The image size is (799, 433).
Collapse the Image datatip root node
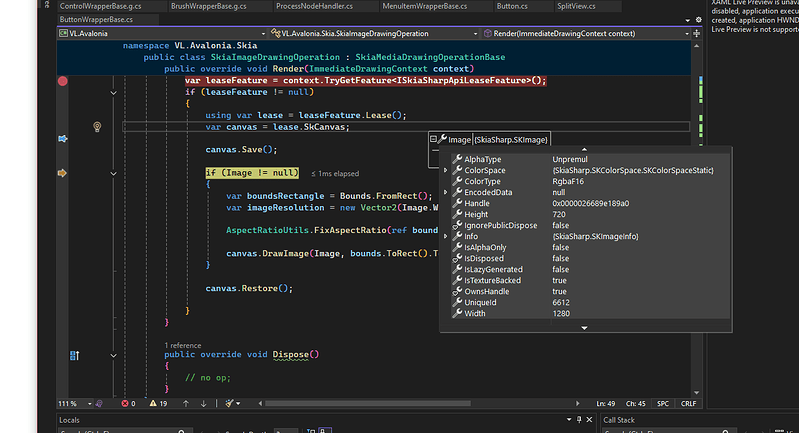pos(433,139)
